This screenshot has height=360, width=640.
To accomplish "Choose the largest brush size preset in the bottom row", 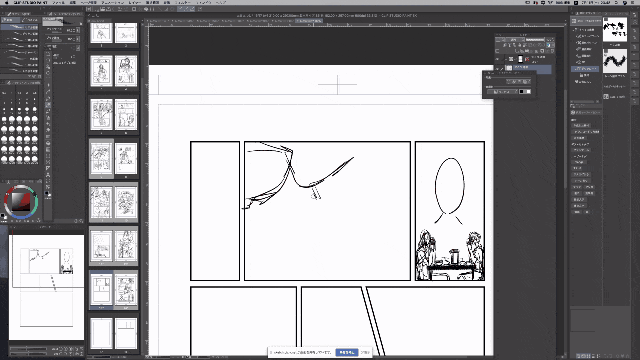I will coord(34,159).
